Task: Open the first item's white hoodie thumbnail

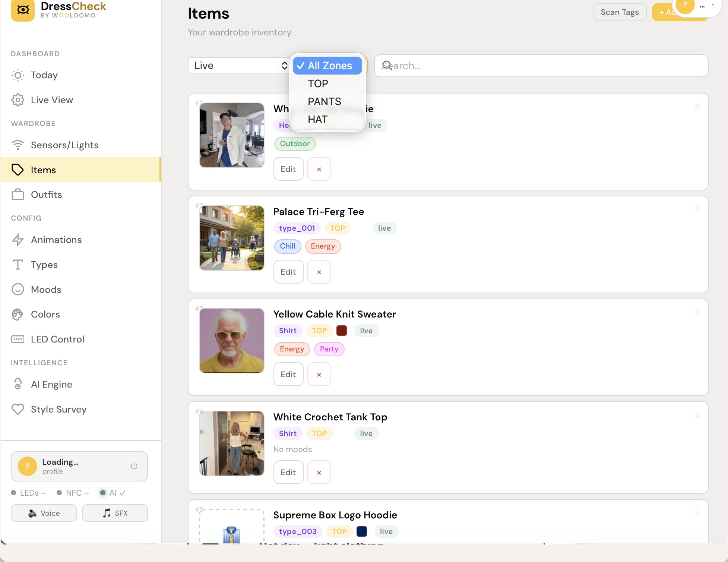Action: click(232, 135)
